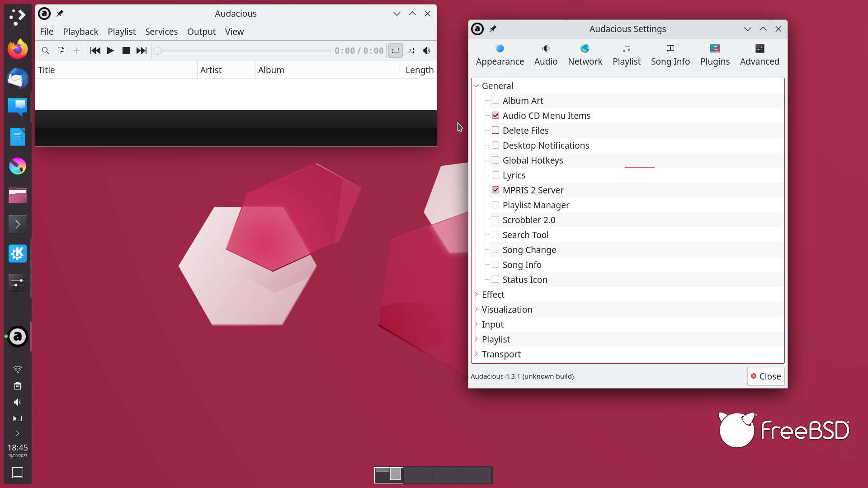Sort playlist by Title column header

click(x=116, y=70)
